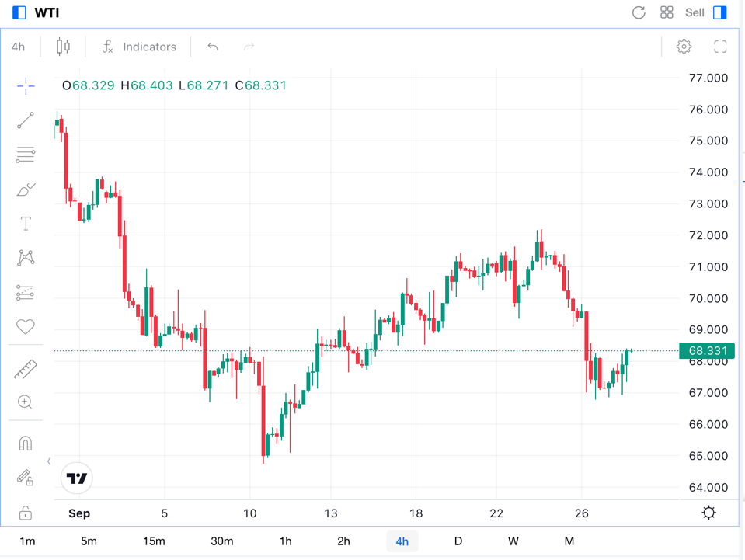Open the chart patterns tool
The image size is (745, 560).
[x=26, y=258]
